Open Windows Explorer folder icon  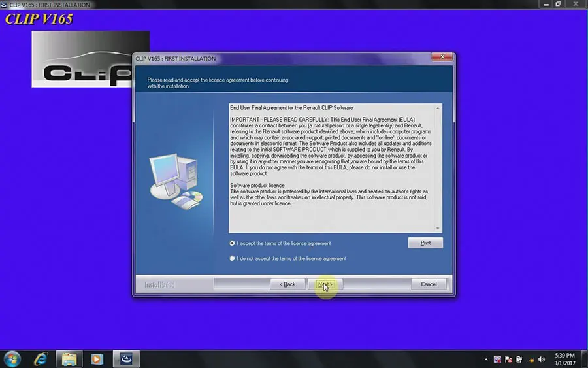[69, 359]
